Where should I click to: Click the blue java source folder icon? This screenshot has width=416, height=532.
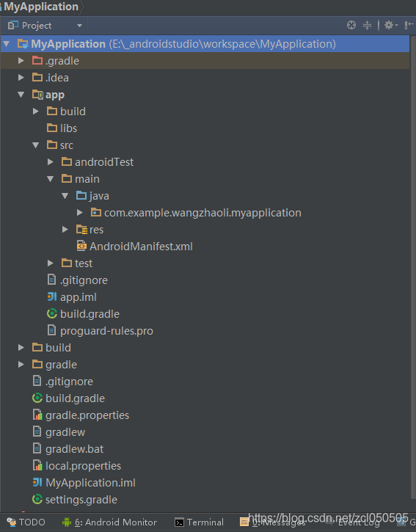click(81, 195)
